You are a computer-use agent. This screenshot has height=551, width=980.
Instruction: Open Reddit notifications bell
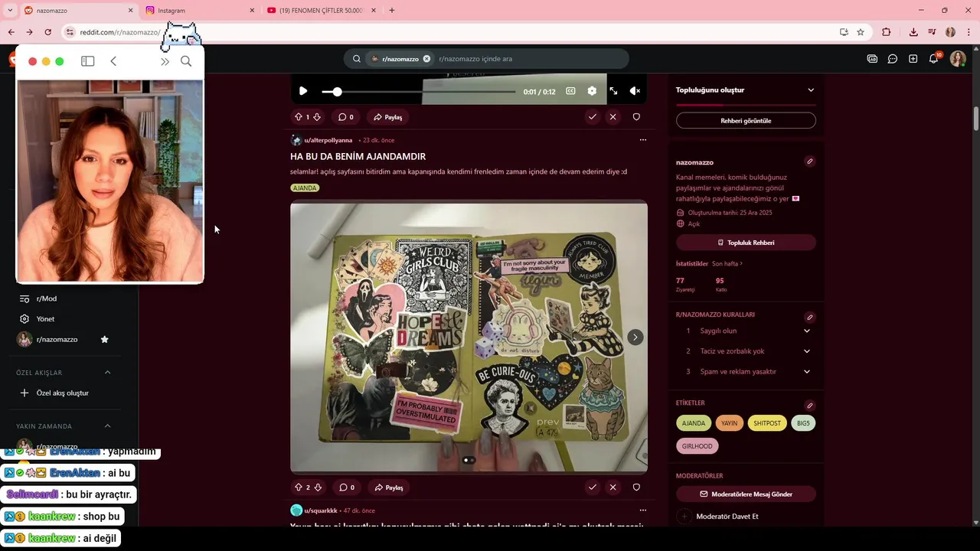(934, 59)
